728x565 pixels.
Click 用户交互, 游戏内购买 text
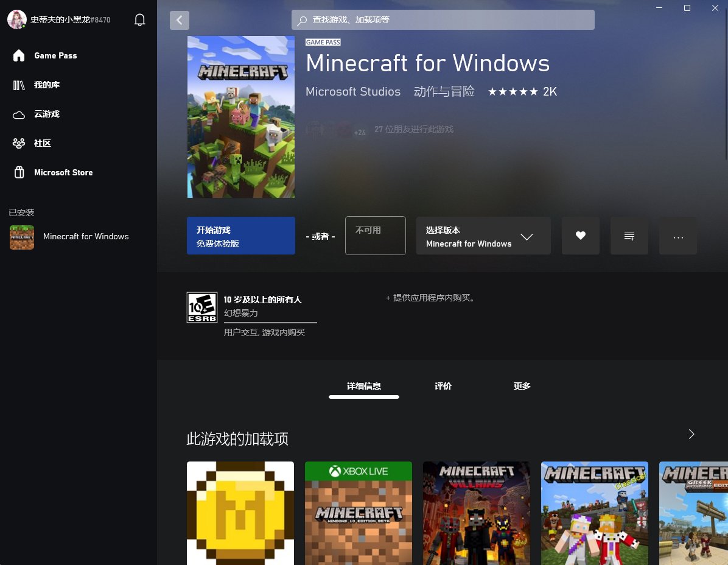point(264,332)
